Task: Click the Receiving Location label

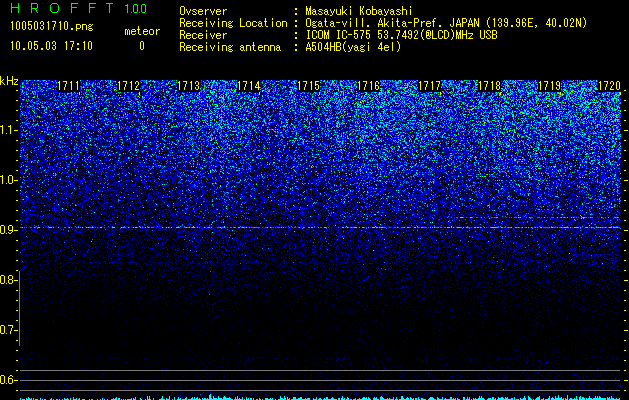Action: (x=233, y=23)
